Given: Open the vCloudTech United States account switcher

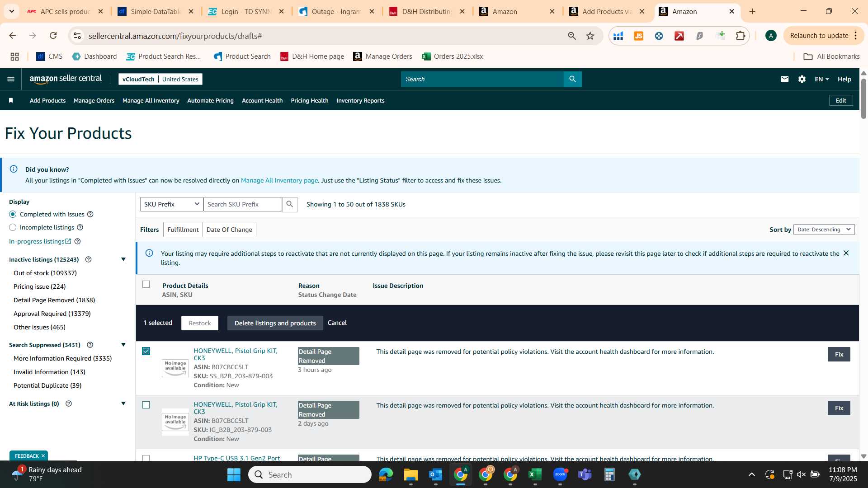Looking at the screenshot, I should [160, 79].
